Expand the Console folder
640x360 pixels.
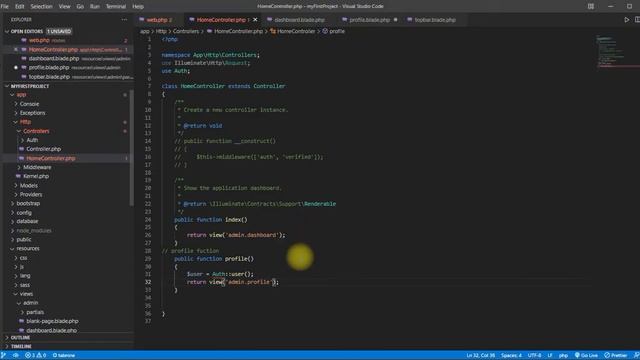[16, 104]
